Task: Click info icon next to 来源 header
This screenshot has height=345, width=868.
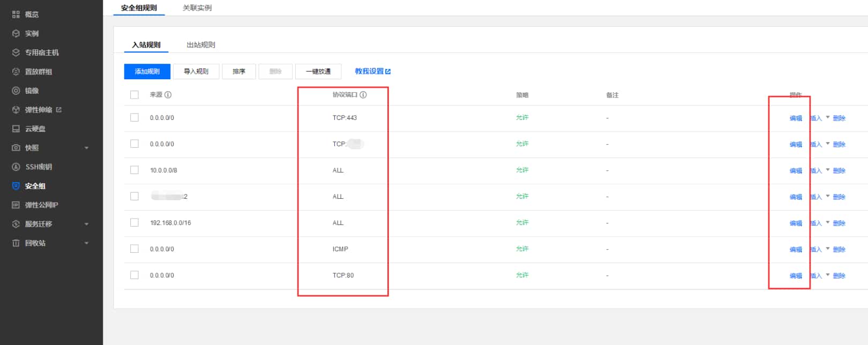Action: pos(168,95)
